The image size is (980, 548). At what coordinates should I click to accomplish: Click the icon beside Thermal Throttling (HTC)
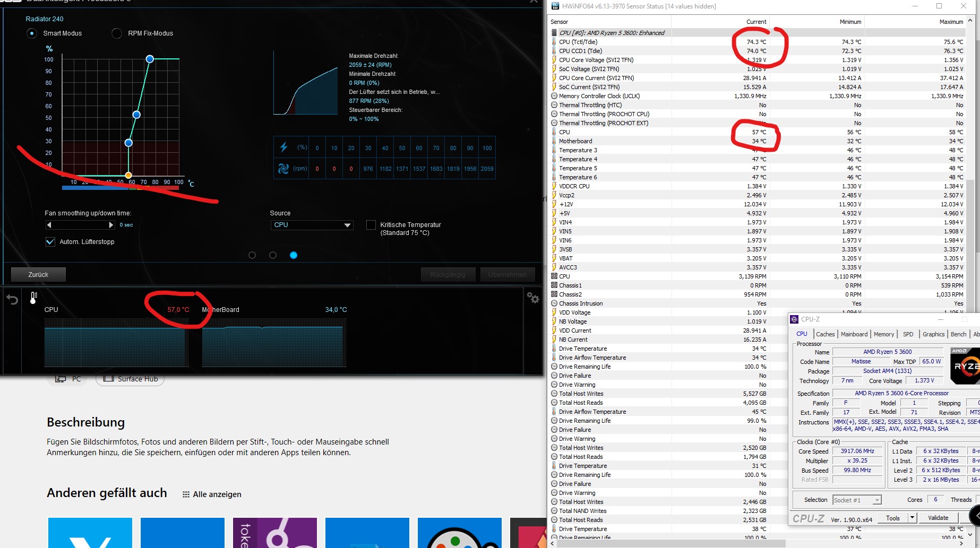554,105
